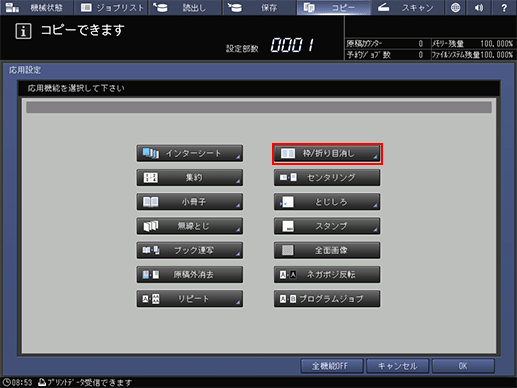Screen dimensions: 517x388
Task: Open the インターシート function
Action: pyautogui.click(x=189, y=153)
